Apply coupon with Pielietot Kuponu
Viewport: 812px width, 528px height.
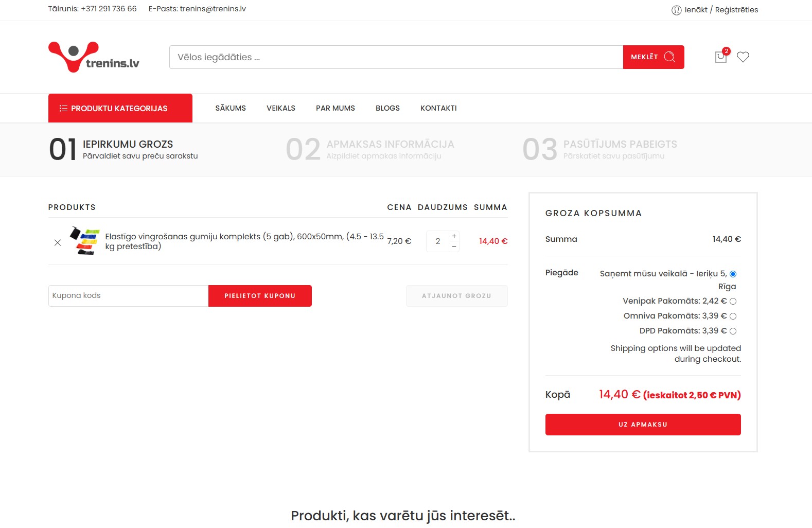coord(260,296)
